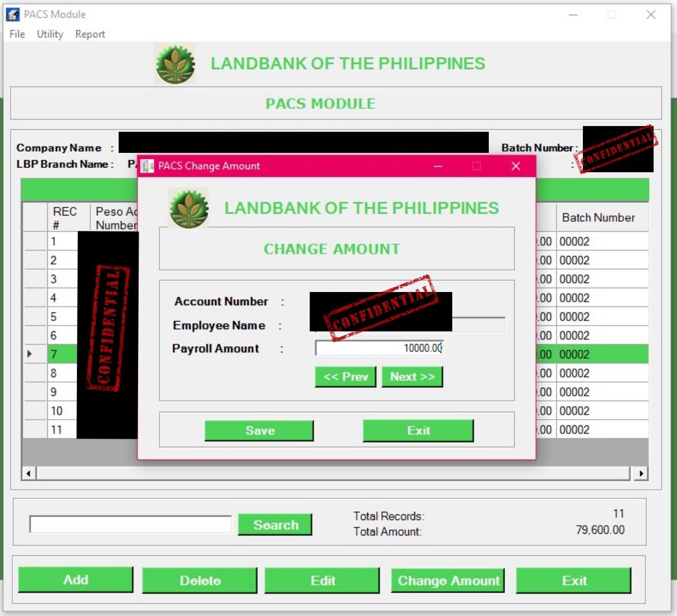Click the Edit button
The height and width of the screenshot is (616, 677).
[x=322, y=581]
